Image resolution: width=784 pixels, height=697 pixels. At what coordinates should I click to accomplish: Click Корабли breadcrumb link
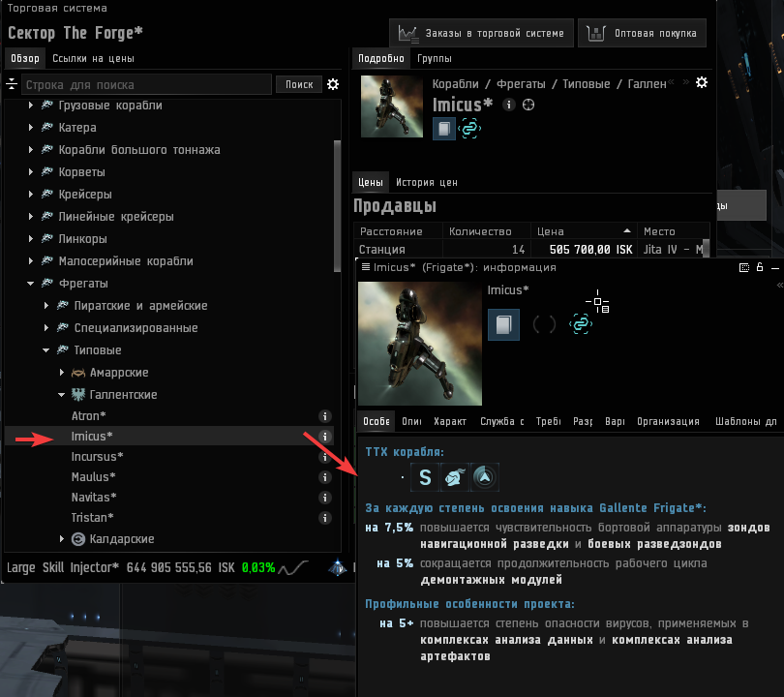click(455, 84)
